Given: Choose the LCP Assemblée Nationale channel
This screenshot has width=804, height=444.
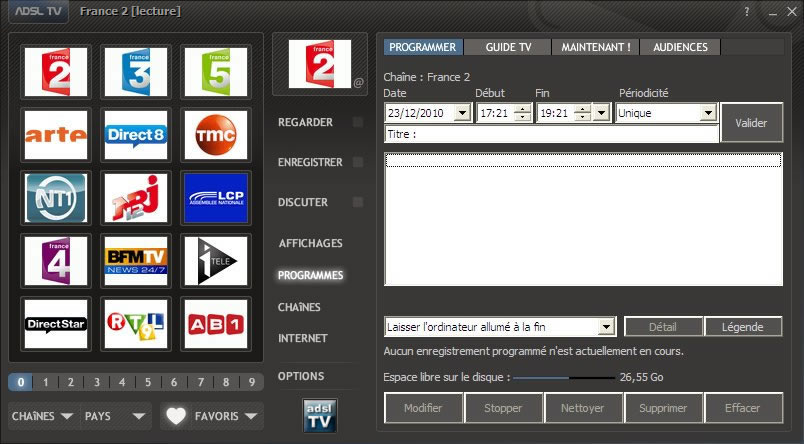Looking at the screenshot, I should [x=216, y=198].
